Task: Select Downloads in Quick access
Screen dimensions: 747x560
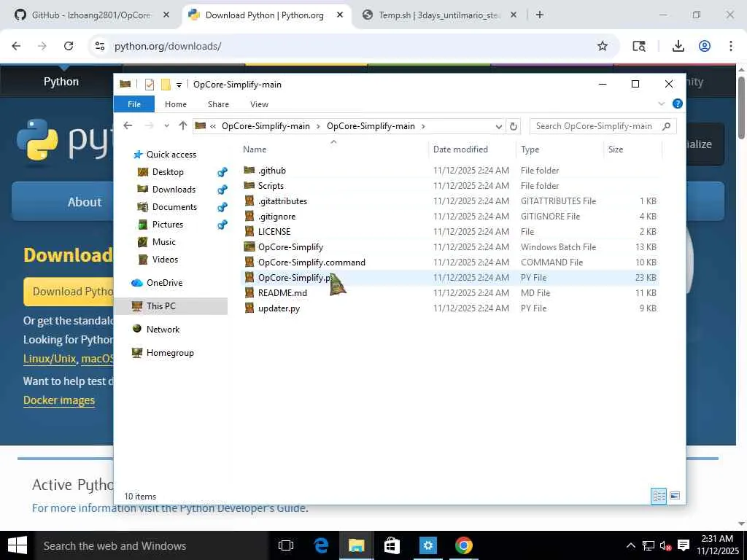Action: [x=174, y=189]
